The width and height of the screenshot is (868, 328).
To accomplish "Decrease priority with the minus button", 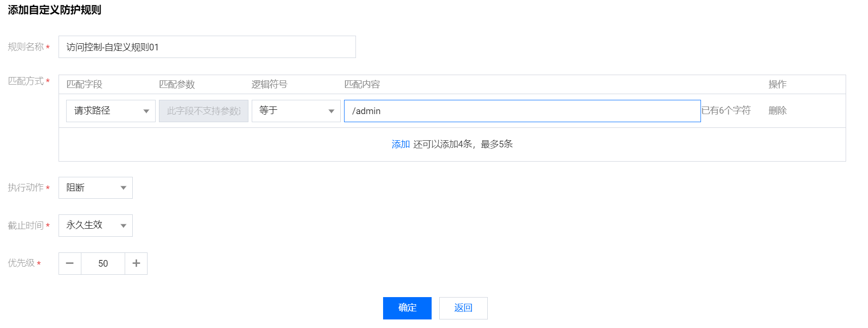I will (x=70, y=263).
